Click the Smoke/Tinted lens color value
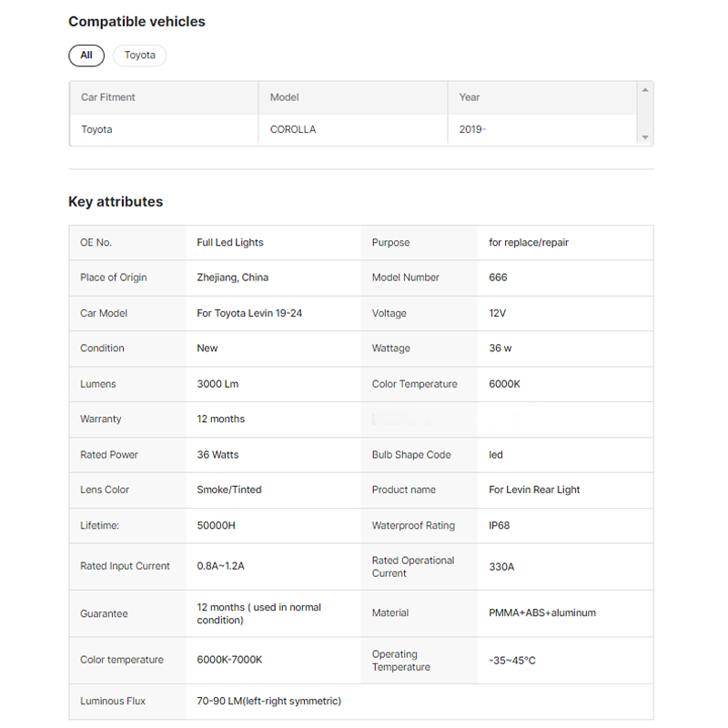The image size is (728, 728). tap(228, 490)
